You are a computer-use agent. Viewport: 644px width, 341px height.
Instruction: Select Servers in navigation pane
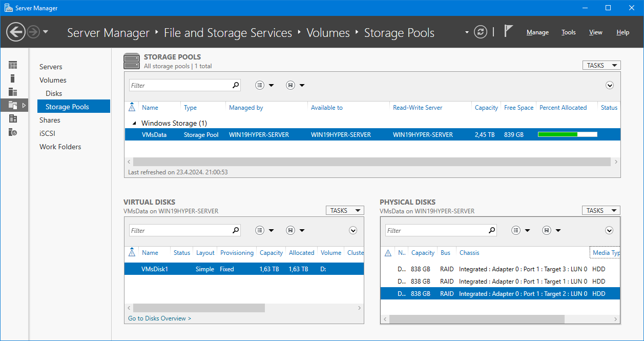51,67
